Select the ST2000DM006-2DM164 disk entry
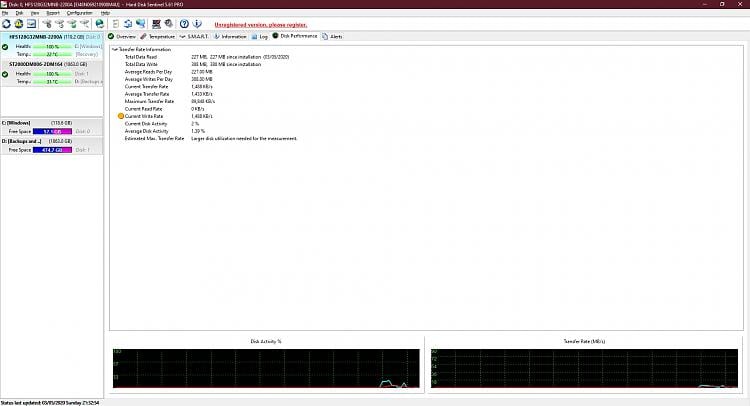 (40, 65)
